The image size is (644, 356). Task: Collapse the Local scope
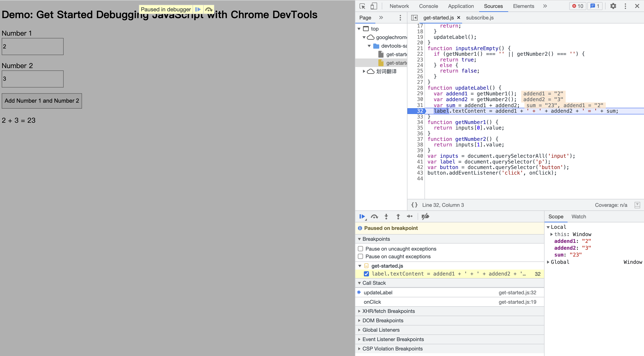[x=548, y=227]
